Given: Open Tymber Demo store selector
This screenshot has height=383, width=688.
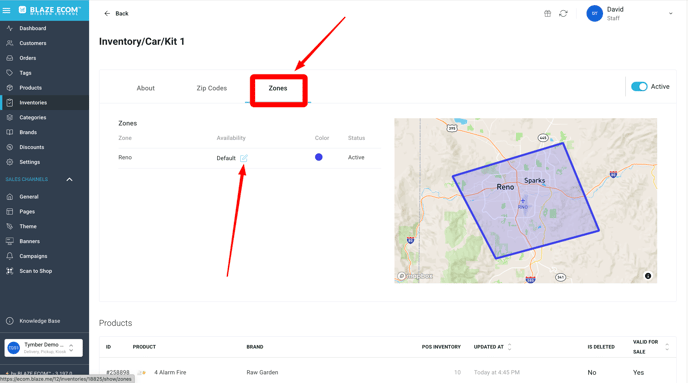Looking at the screenshot, I should click(x=43, y=348).
